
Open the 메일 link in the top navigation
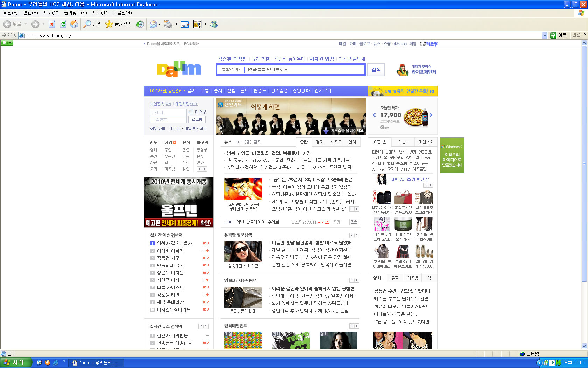[342, 44]
